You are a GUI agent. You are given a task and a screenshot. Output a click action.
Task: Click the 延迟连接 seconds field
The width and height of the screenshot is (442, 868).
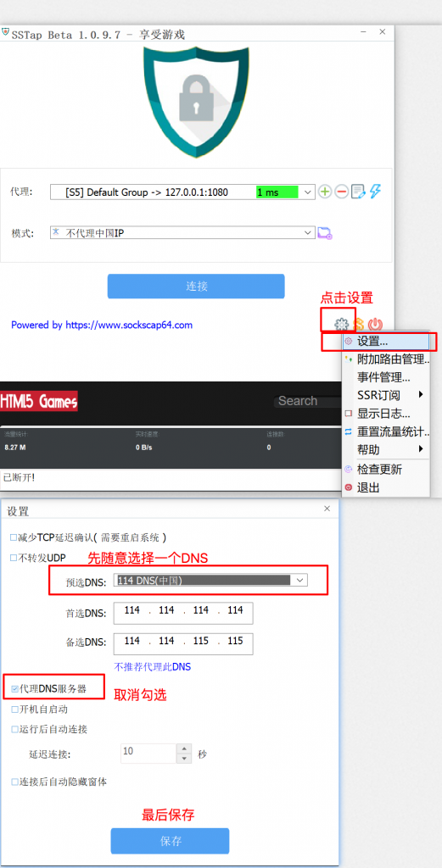click(148, 754)
